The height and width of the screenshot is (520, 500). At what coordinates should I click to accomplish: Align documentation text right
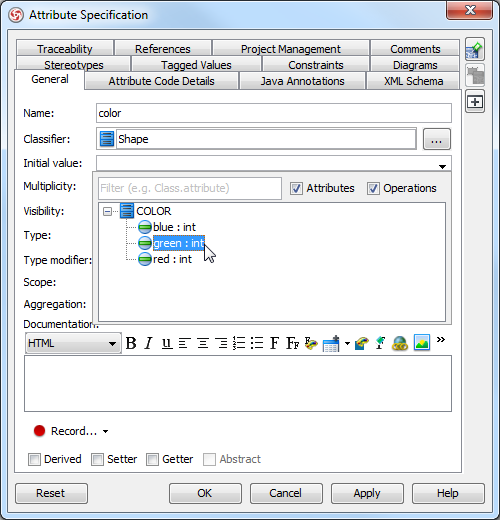click(x=221, y=343)
